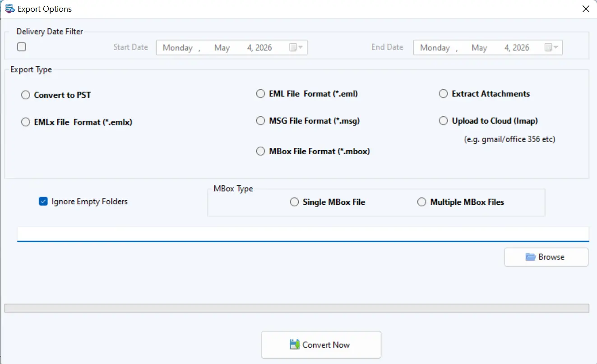Uncheck Ignore Empty Folders checkbox
The width and height of the screenshot is (597, 364).
click(x=43, y=202)
